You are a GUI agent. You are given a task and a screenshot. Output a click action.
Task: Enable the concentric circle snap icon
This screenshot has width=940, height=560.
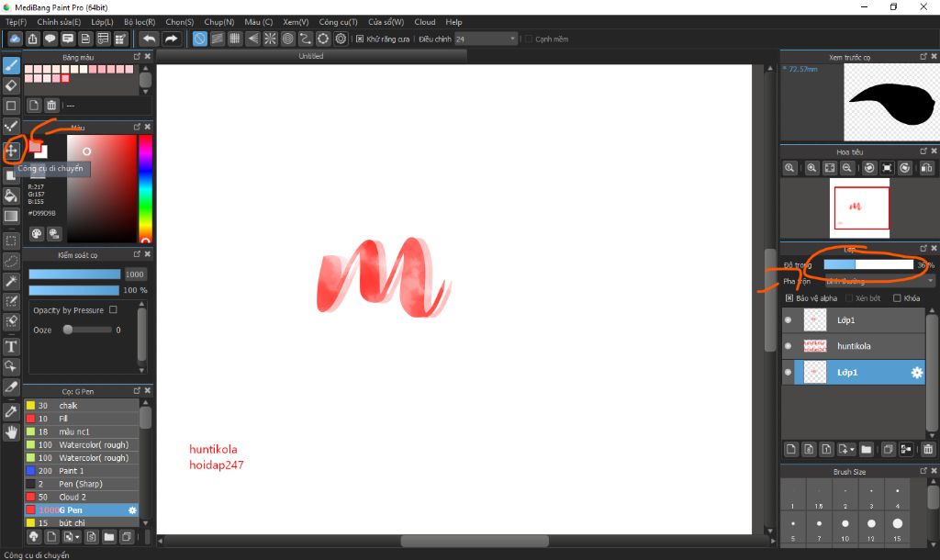point(287,39)
